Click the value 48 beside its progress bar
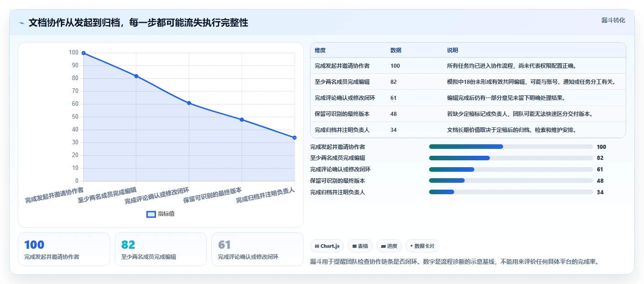Image resolution: width=644 pixels, height=284 pixels. pos(600,181)
